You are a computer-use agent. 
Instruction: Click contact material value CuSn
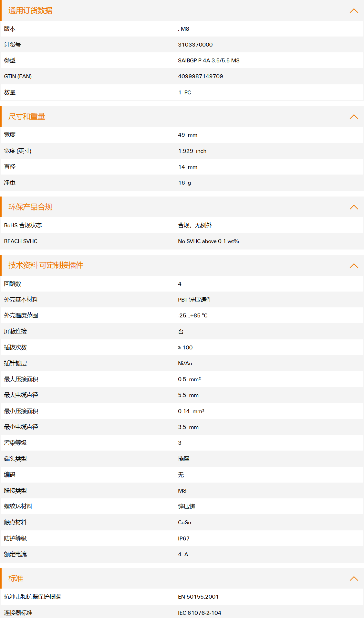coord(184,522)
